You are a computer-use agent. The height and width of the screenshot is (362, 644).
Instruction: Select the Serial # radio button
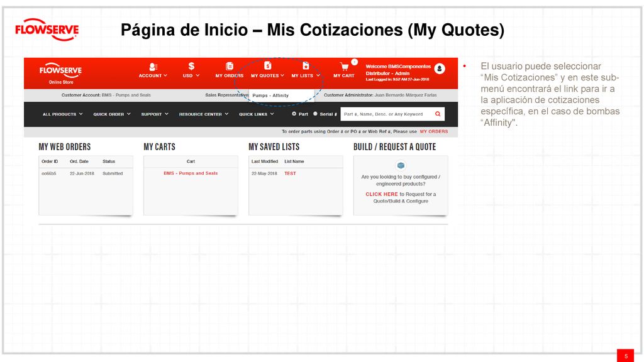click(316, 114)
